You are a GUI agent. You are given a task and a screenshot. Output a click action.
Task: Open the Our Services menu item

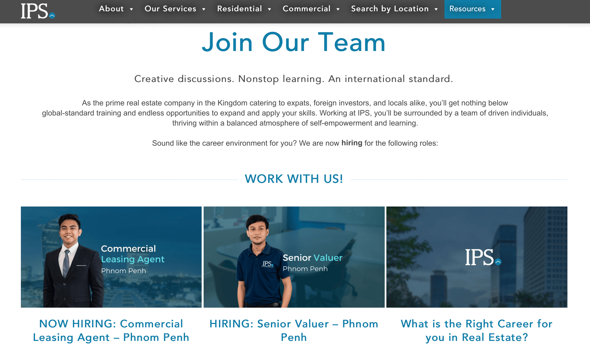point(170,9)
